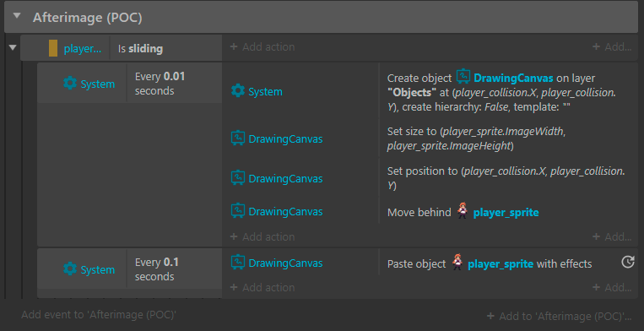The width and height of the screenshot is (644, 331).
Task: Click the System gear icon in the Create object action
Action: click(238, 90)
